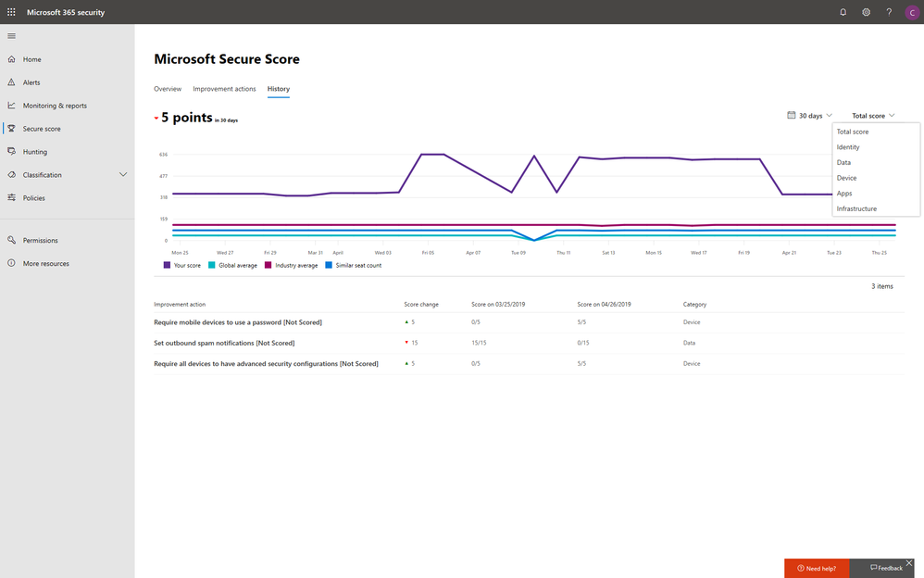Screen dimensions: 924x578
Task: Open the user account avatar
Action: pos(911,12)
